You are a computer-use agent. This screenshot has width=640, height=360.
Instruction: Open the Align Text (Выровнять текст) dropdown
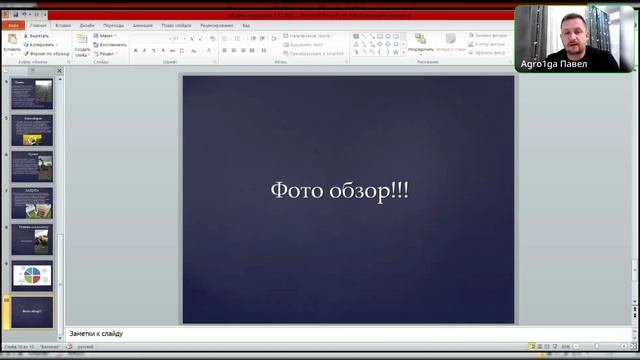(x=305, y=44)
